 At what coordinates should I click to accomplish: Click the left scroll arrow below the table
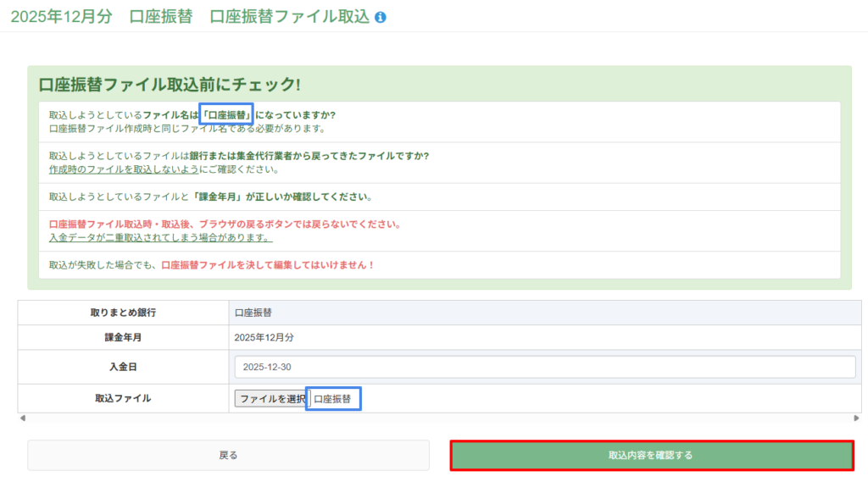point(23,418)
